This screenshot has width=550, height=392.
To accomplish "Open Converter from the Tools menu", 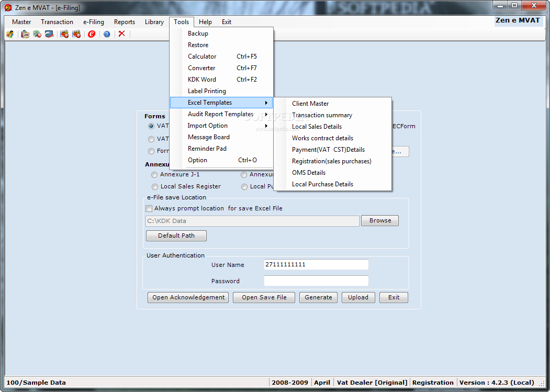I will tap(221, 68).
